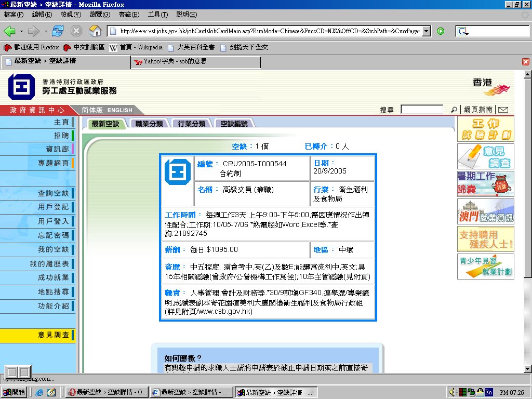Click the 澳門就業資訊 banner image
Image resolution: width=532 pixels, height=399 pixels.
pos(485,211)
